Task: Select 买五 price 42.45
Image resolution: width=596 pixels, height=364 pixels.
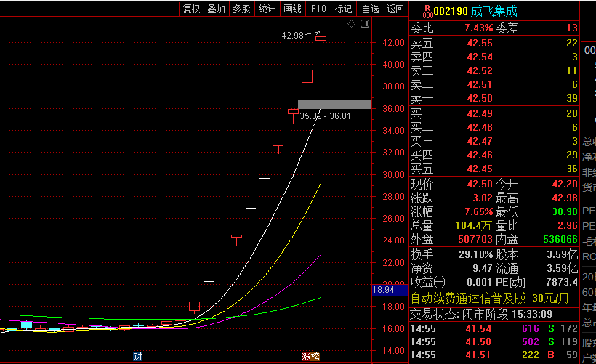Action: (480, 169)
